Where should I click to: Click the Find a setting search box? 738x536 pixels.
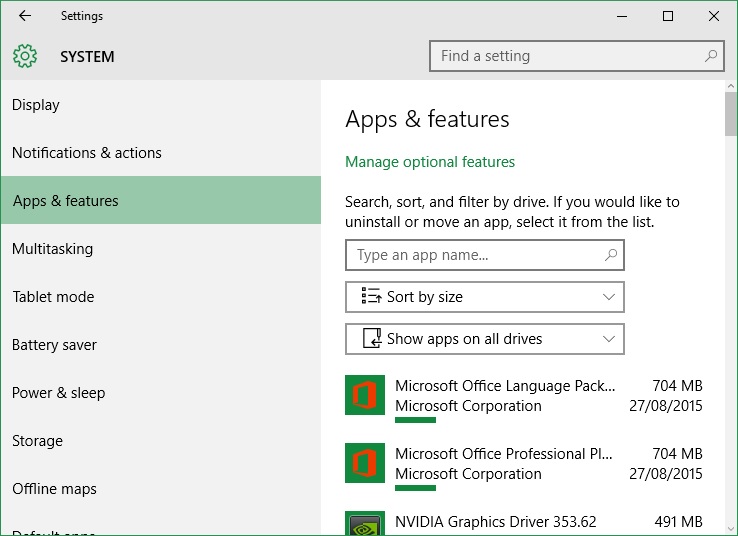point(577,56)
